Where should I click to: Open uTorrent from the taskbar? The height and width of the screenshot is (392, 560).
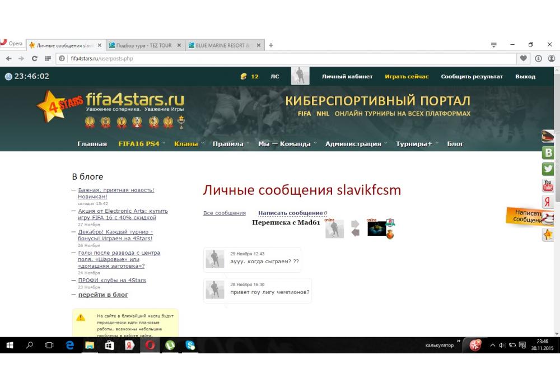point(170,345)
